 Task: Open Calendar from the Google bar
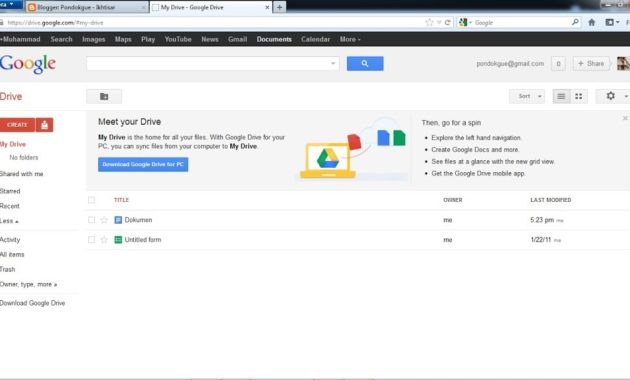click(315, 39)
